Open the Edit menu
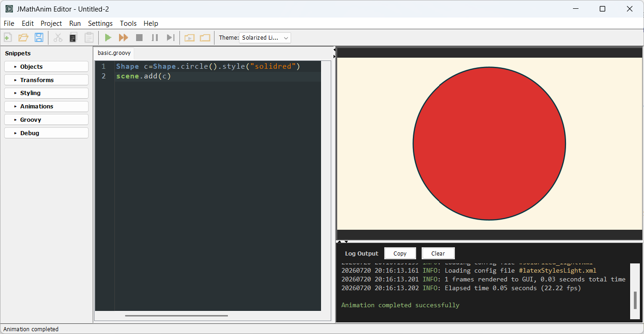 28,24
